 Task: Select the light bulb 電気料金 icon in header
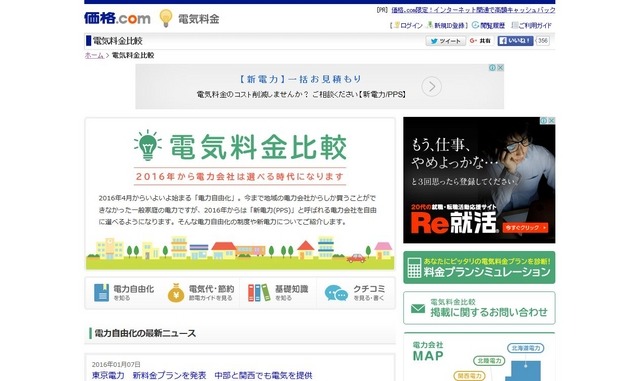[x=165, y=18]
